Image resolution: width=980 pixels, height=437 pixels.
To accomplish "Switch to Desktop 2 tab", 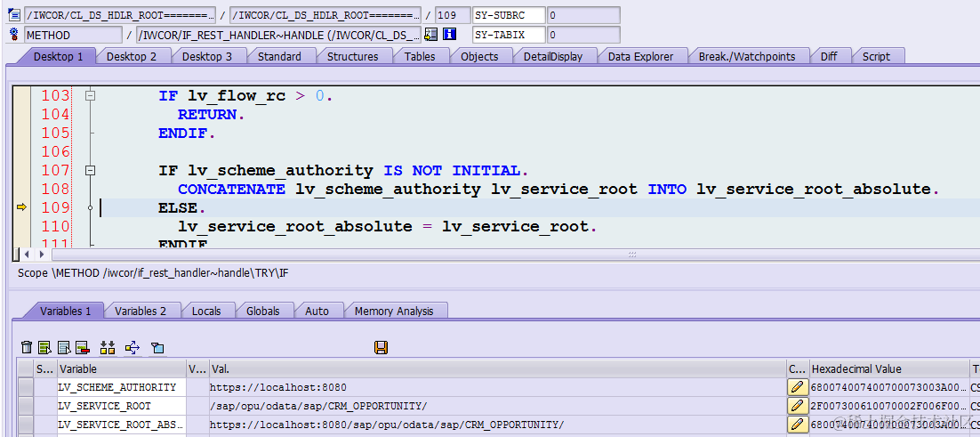I will [132, 56].
